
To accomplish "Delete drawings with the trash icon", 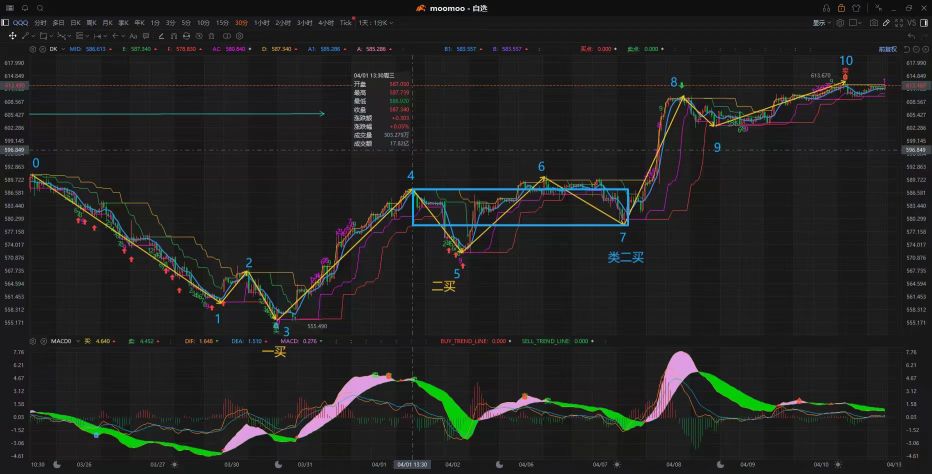I will (211, 36).
